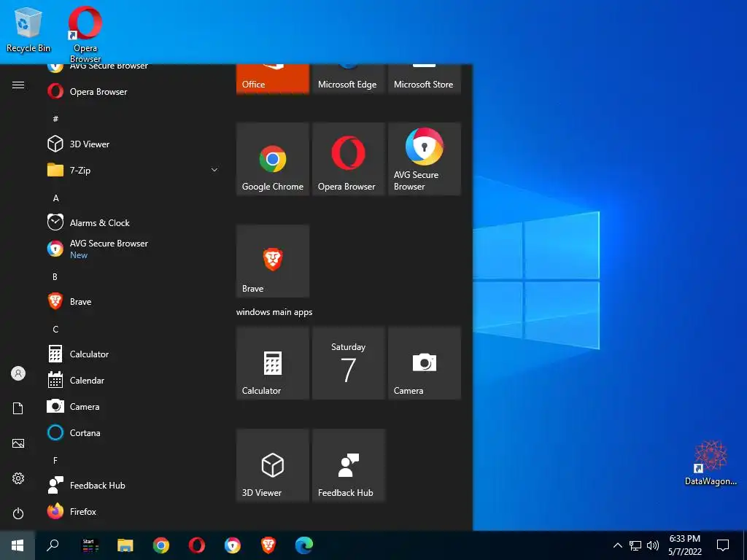Open the Start-labeled app on taskbar

[x=90, y=545]
